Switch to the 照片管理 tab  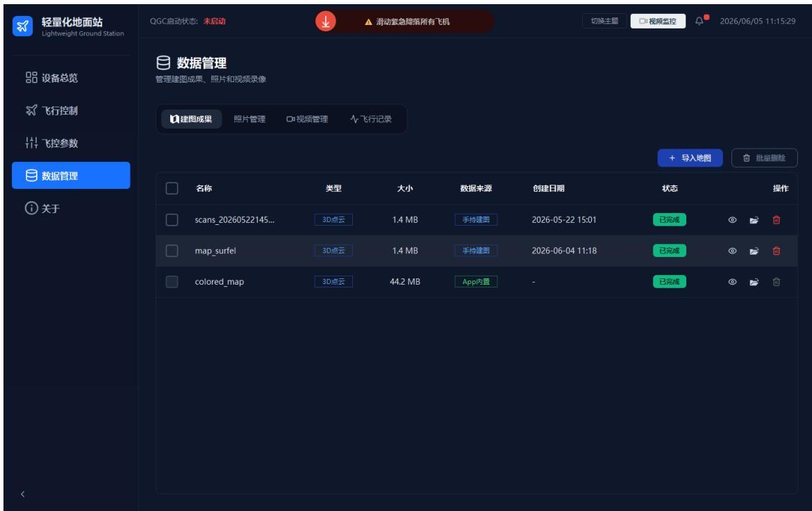(249, 119)
